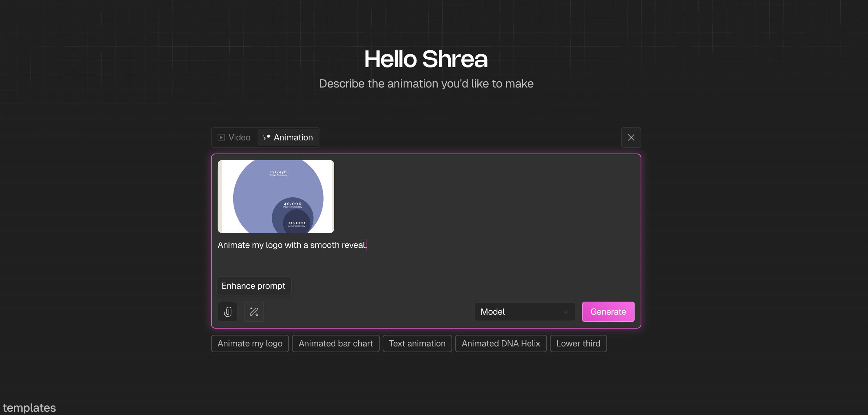868x415 pixels.
Task: Pick the Animated DNA Helix suggestion
Action: pos(501,344)
